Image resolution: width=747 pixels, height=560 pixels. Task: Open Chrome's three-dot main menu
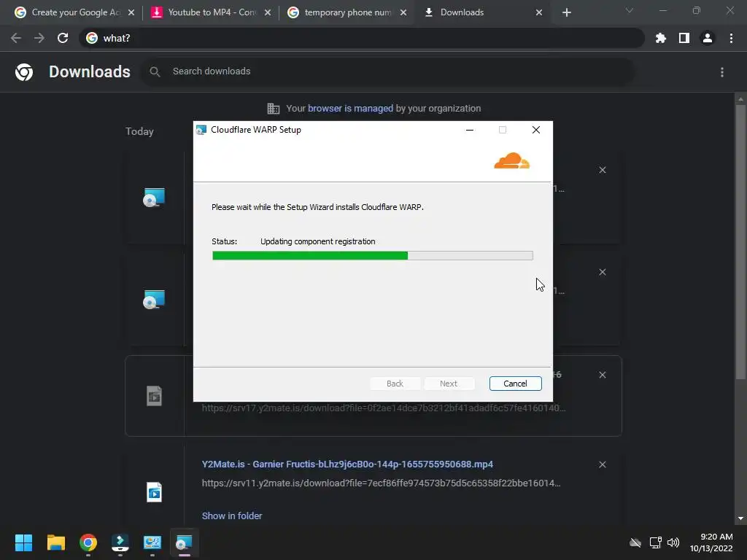[731, 38]
